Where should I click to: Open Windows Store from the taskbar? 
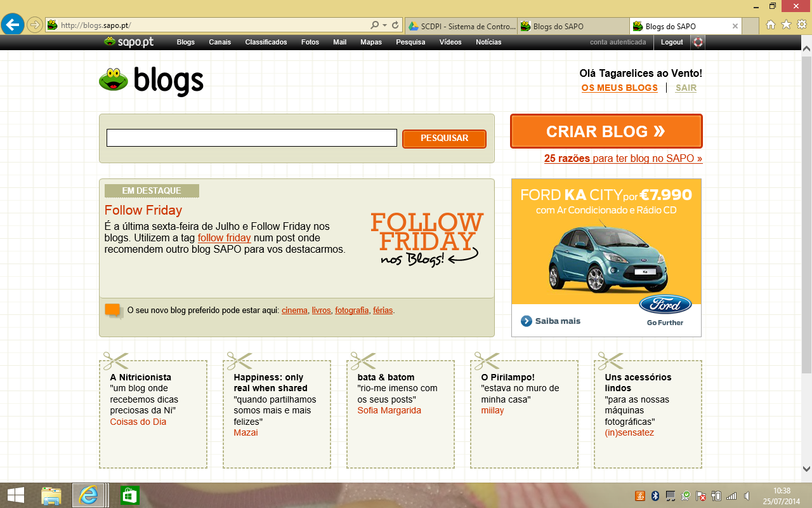129,495
